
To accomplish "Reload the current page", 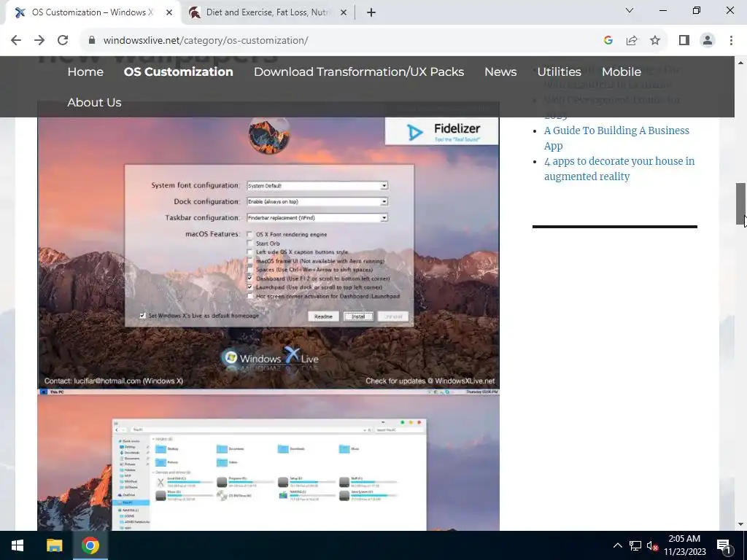I will click(63, 41).
